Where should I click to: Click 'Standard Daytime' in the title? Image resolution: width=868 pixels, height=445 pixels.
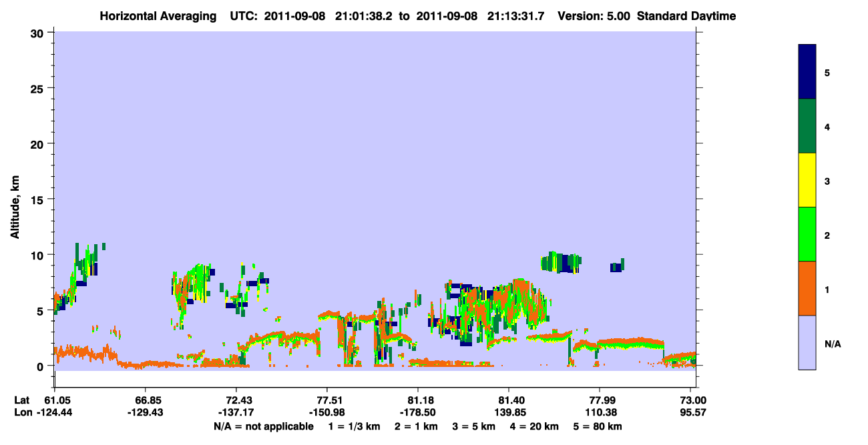(686, 16)
